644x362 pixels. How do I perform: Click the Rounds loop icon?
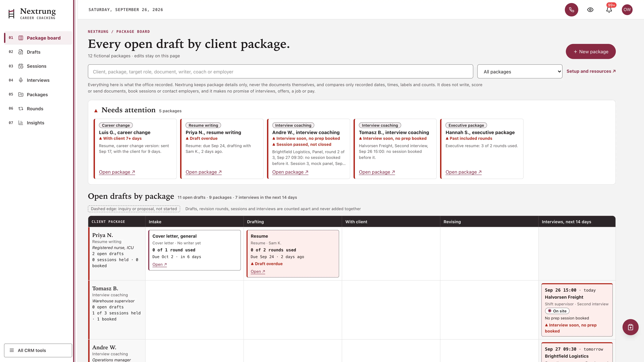point(21,109)
